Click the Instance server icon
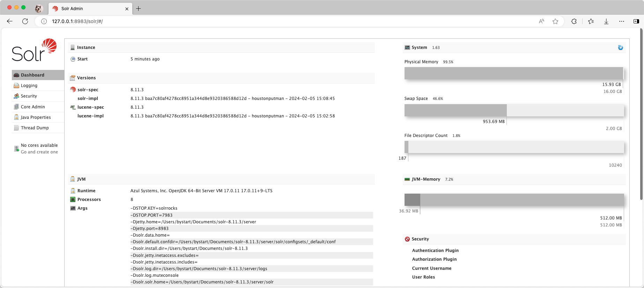644x288 pixels. tap(73, 48)
